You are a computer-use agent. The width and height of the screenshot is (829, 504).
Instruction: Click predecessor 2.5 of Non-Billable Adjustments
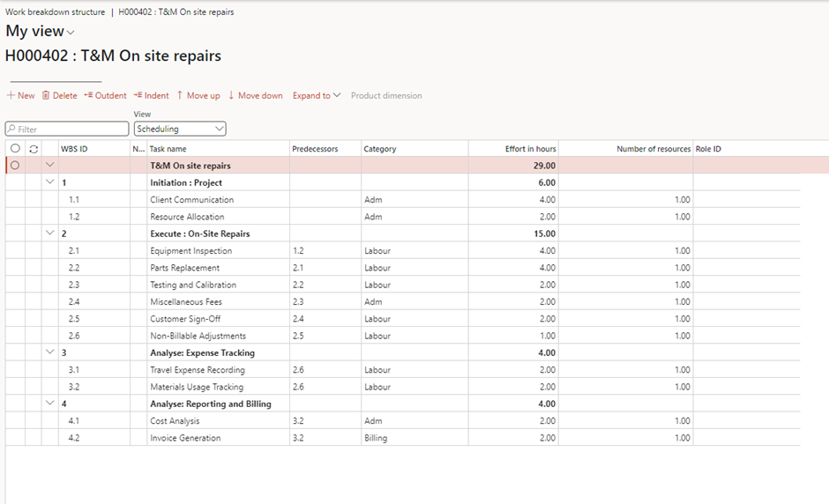[x=299, y=336]
